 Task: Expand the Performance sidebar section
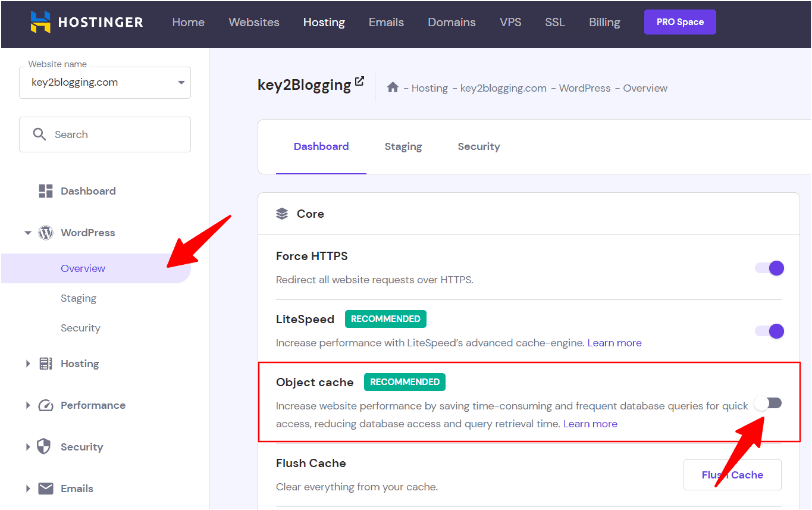[27, 405]
